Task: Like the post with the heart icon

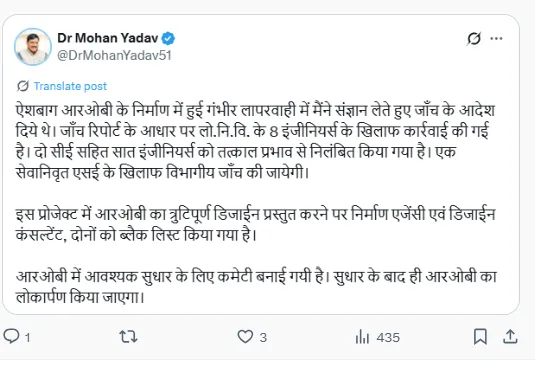Action: pos(245,337)
